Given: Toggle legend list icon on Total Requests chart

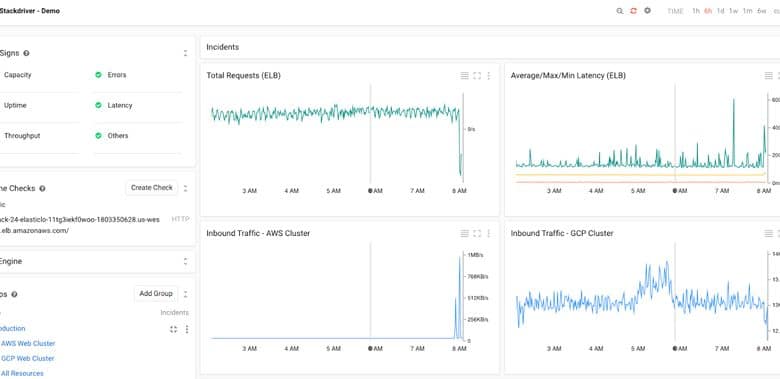Looking at the screenshot, I should 465,76.
